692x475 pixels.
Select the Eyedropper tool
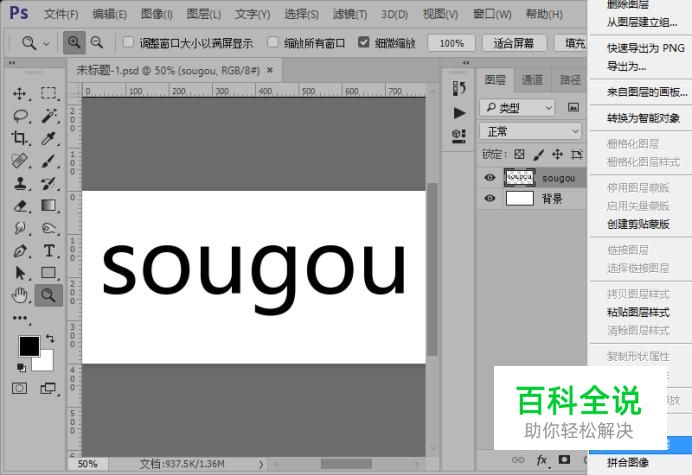coord(49,138)
